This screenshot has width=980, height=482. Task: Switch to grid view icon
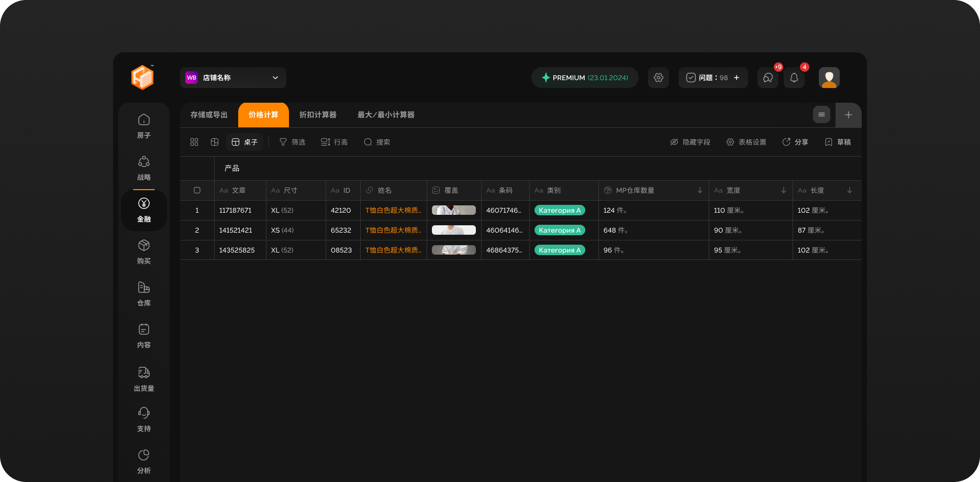click(194, 142)
